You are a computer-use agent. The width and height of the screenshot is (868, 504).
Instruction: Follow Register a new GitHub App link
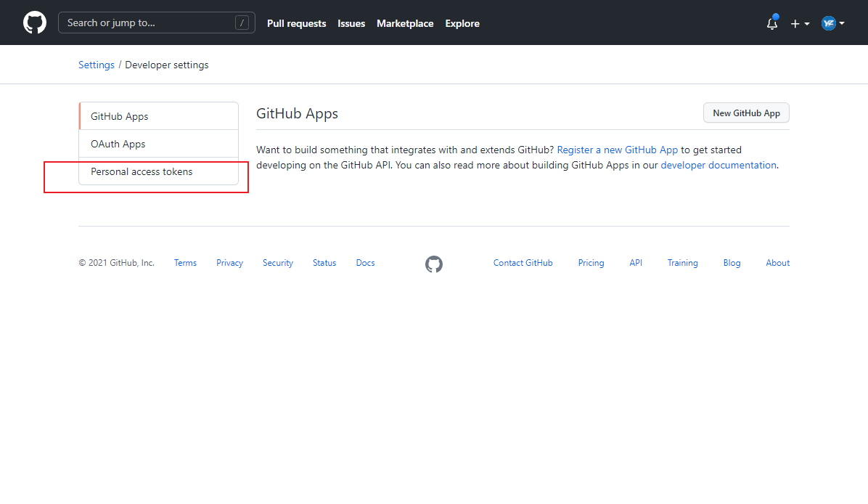coord(617,150)
